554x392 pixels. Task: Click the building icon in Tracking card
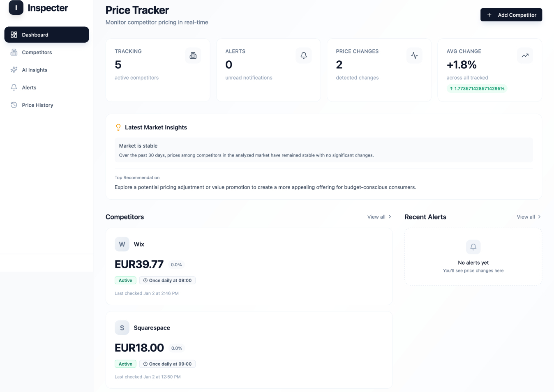(193, 55)
